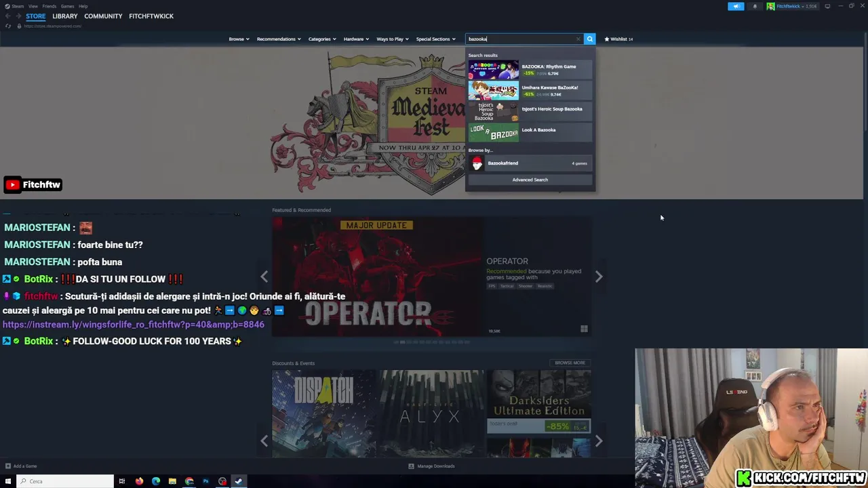Viewport: 868px width, 488px height.
Task: Open File Explorer from the taskbar
Action: 172,481
